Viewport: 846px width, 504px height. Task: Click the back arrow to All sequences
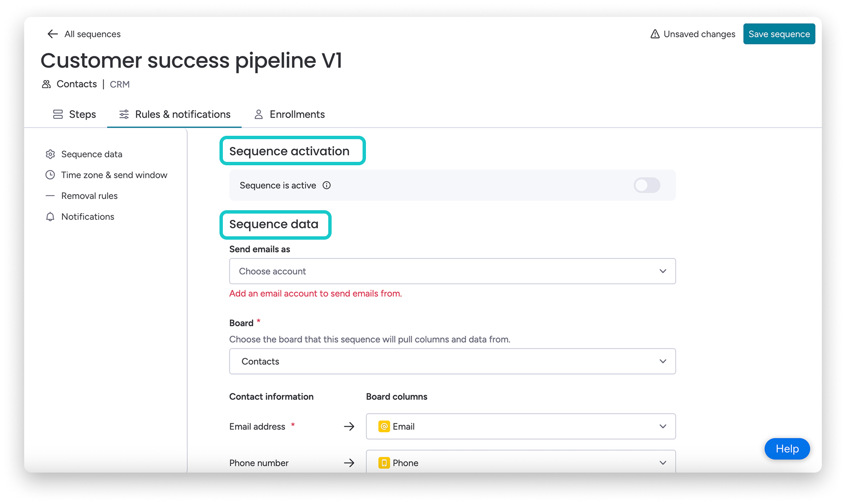click(x=53, y=34)
